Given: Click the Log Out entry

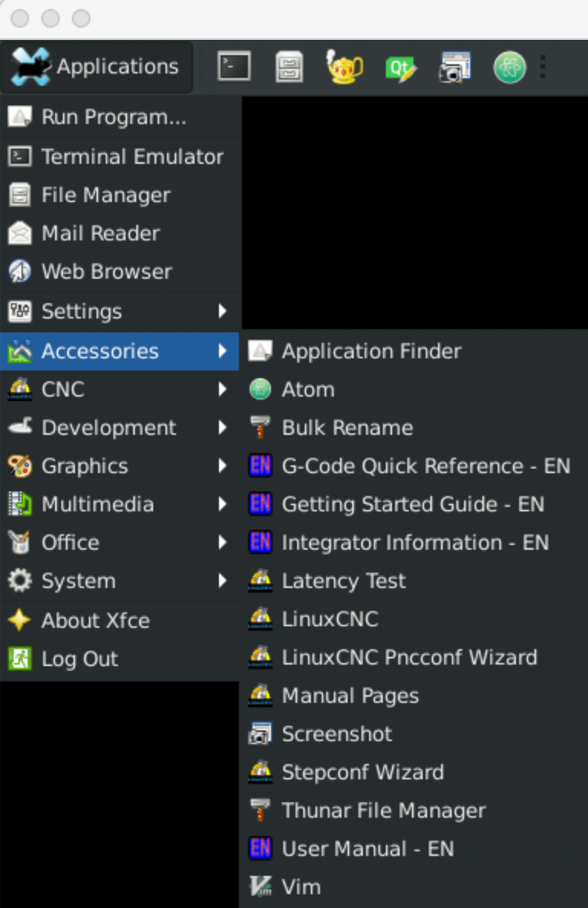Looking at the screenshot, I should point(80,658).
